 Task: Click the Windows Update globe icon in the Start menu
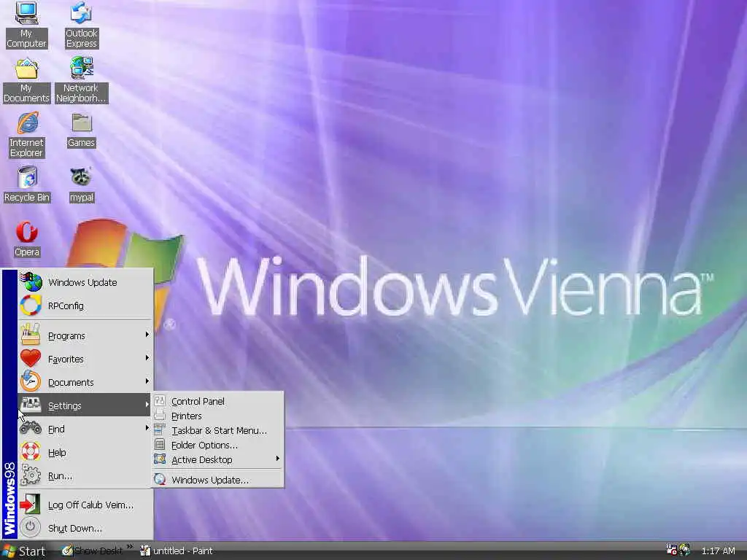click(31, 282)
